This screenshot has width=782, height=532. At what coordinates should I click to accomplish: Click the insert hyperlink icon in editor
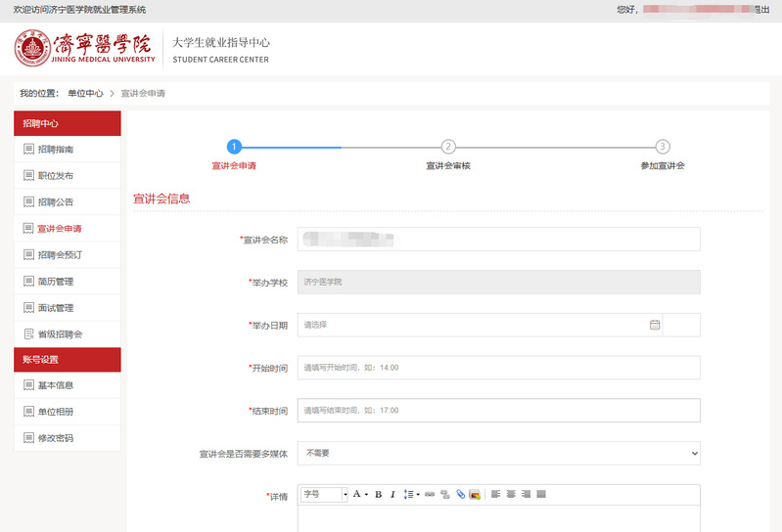pos(429,495)
